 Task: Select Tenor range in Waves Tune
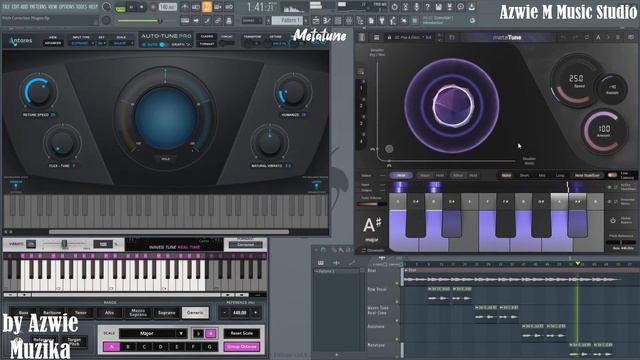[81, 313]
